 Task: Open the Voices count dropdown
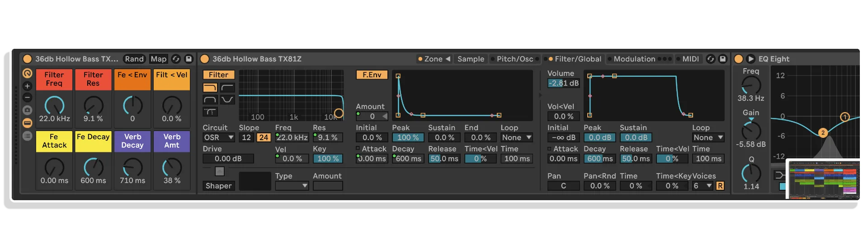point(703,186)
